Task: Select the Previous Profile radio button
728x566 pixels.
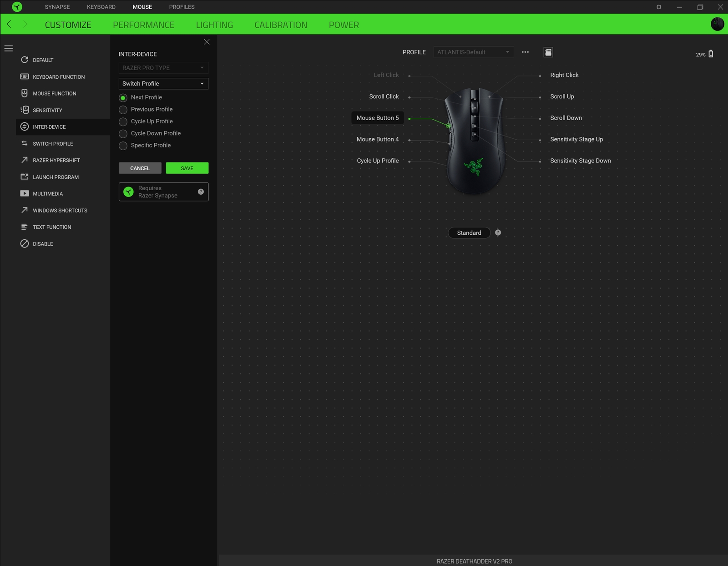Action: 123,110
